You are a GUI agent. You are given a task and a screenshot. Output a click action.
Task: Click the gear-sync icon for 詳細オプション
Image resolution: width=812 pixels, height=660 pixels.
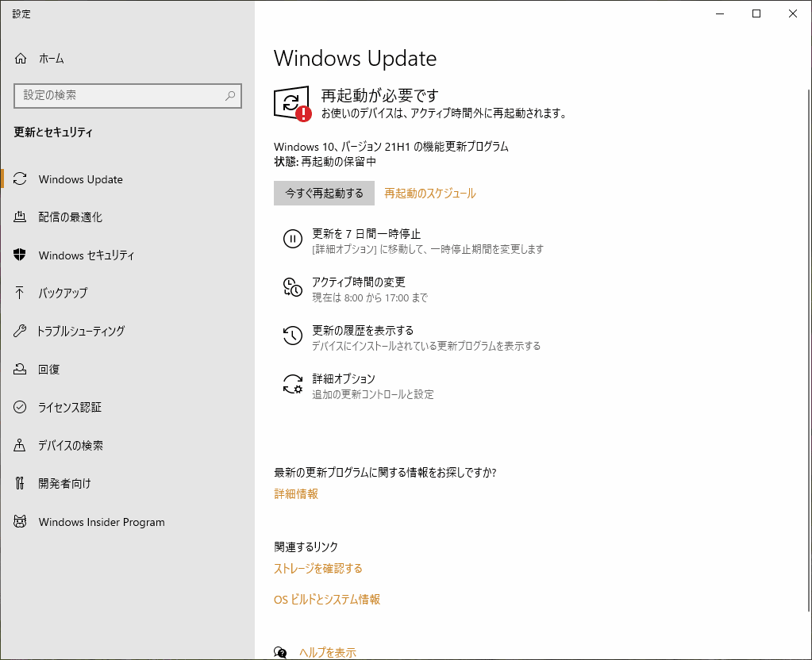click(x=293, y=384)
